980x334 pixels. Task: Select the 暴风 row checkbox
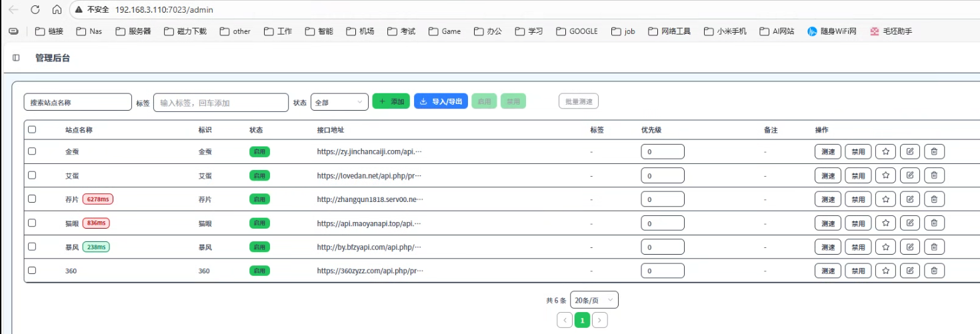[32, 247]
